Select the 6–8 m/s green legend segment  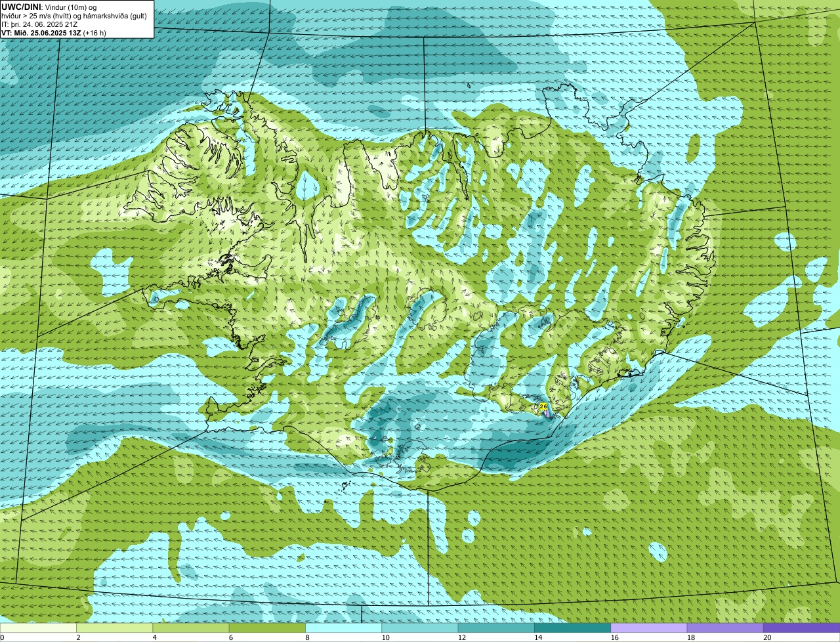click(267, 628)
